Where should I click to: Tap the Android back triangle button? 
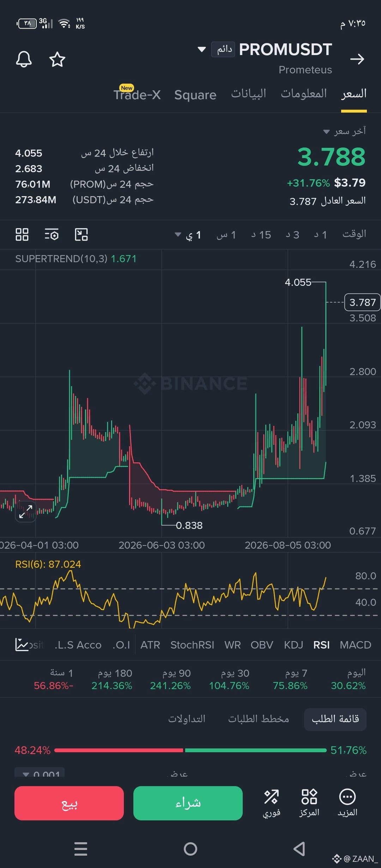(x=300, y=849)
